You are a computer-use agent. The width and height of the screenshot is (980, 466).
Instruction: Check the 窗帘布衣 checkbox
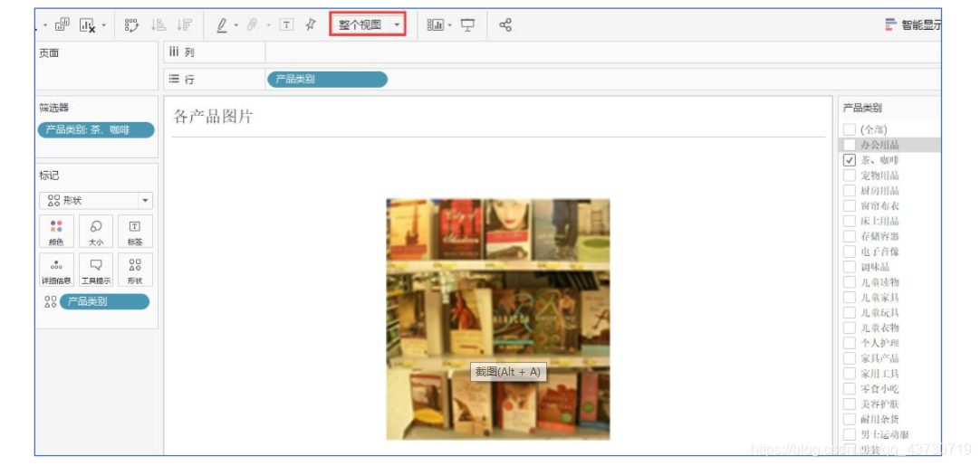[850, 205]
